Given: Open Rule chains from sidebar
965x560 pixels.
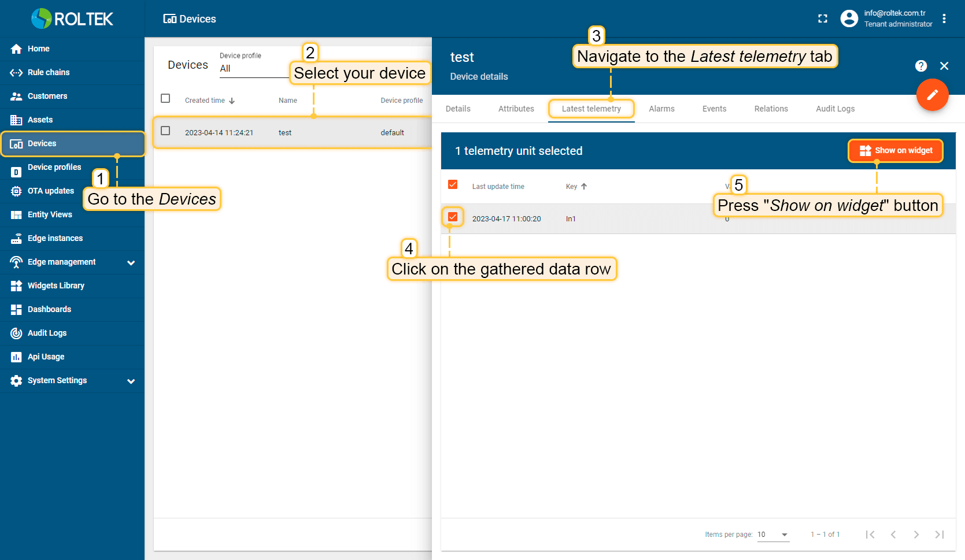Looking at the screenshot, I should [x=49, y=72].
